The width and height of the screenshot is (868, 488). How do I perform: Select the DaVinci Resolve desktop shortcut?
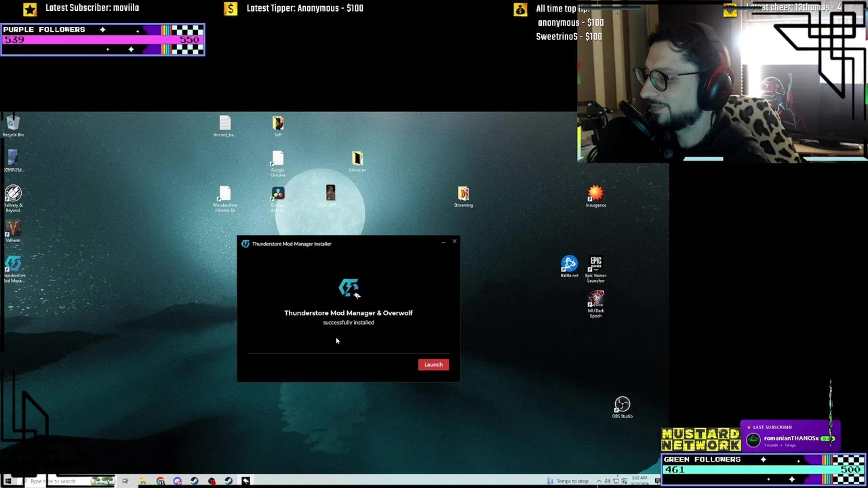pyautogui.click(x=278, y=200)
